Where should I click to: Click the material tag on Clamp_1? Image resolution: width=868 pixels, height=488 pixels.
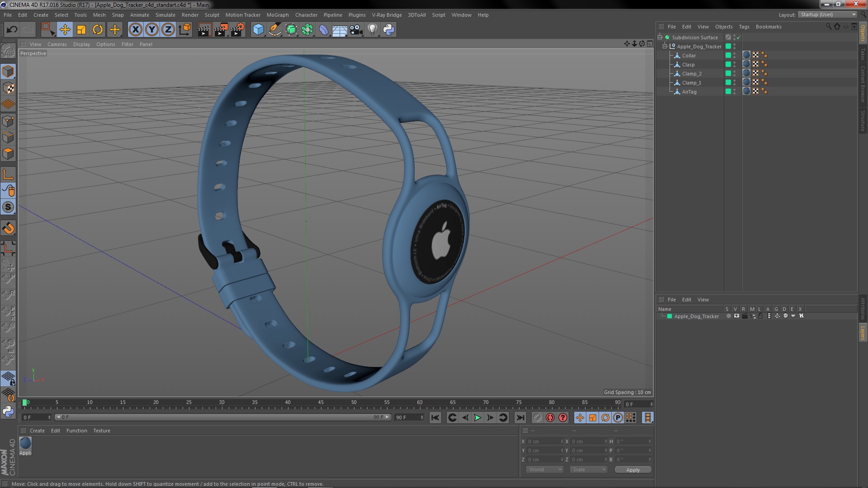(x=746, y=82)
